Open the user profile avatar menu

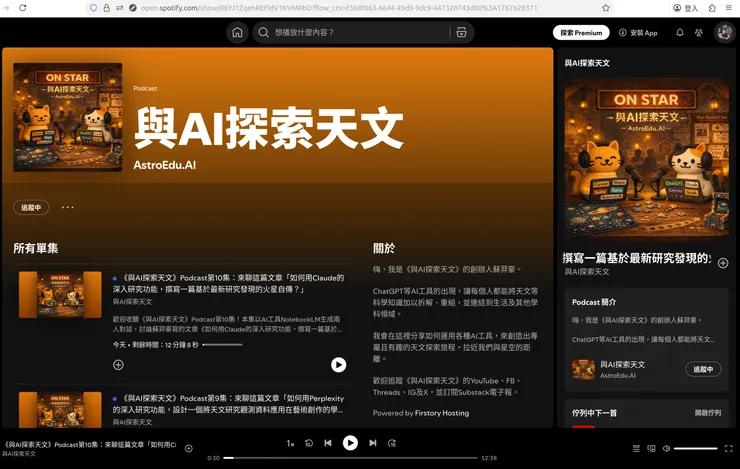click(x=724, y=33)
